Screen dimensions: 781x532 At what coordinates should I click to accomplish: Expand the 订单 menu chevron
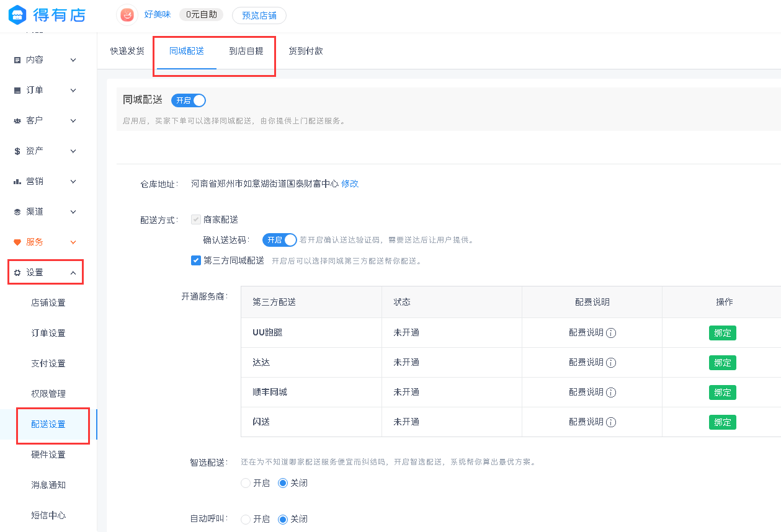tap(73, 91)
